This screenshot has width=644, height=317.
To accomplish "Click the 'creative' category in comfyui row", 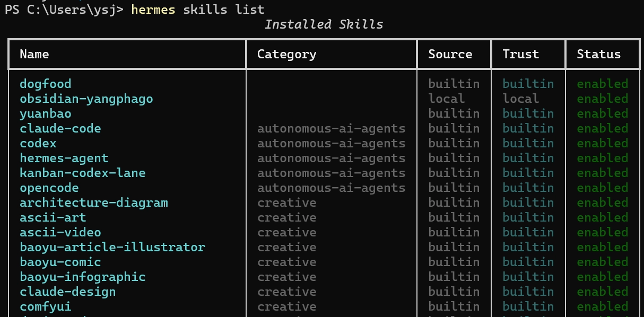I will (x=287, y=307).
